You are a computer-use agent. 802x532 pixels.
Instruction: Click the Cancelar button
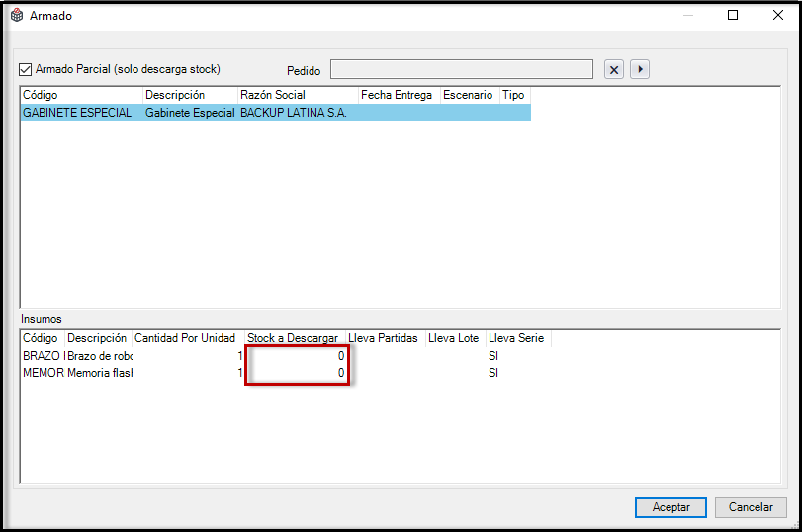(x=751, y=507)
